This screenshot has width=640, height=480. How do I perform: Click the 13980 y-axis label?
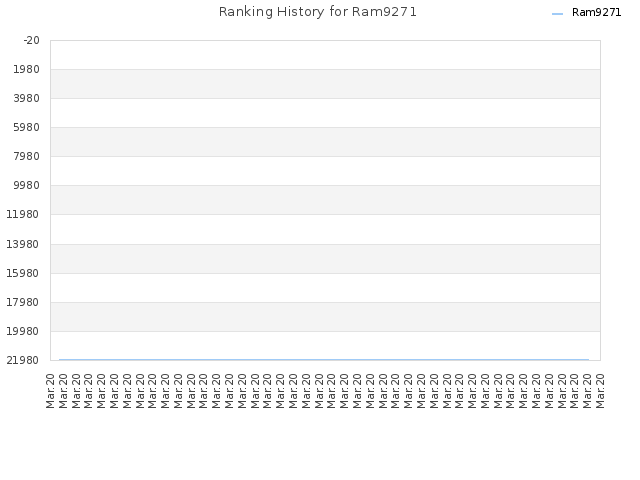pyautogui.click(x=23, y=244)
